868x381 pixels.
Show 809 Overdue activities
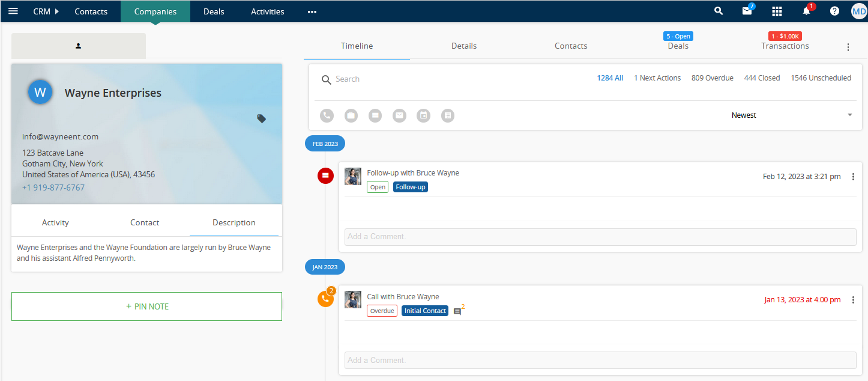(713, 78)
